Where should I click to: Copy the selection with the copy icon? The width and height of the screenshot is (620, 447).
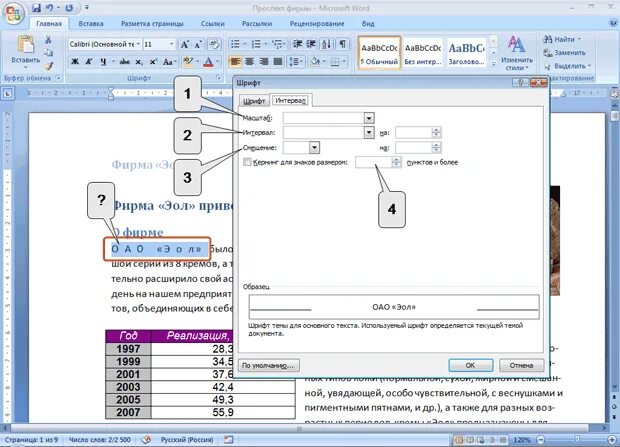(x=48, y=53)
